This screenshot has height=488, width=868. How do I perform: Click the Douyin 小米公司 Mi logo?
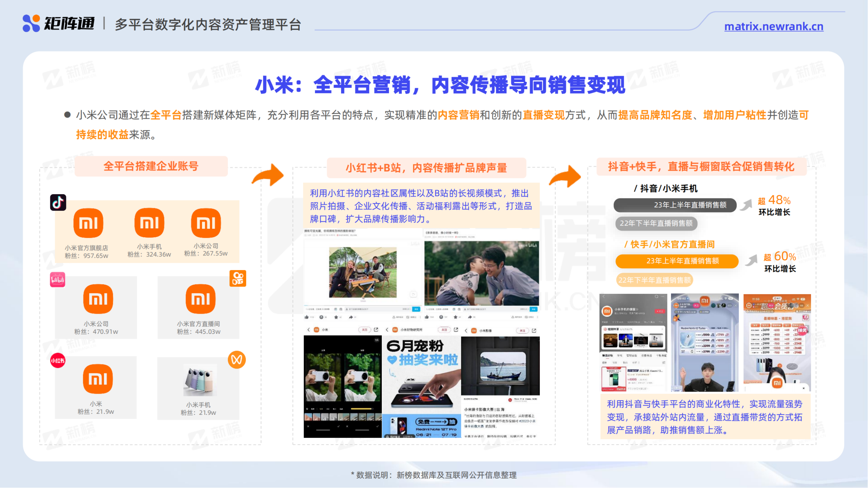point(206,223)
